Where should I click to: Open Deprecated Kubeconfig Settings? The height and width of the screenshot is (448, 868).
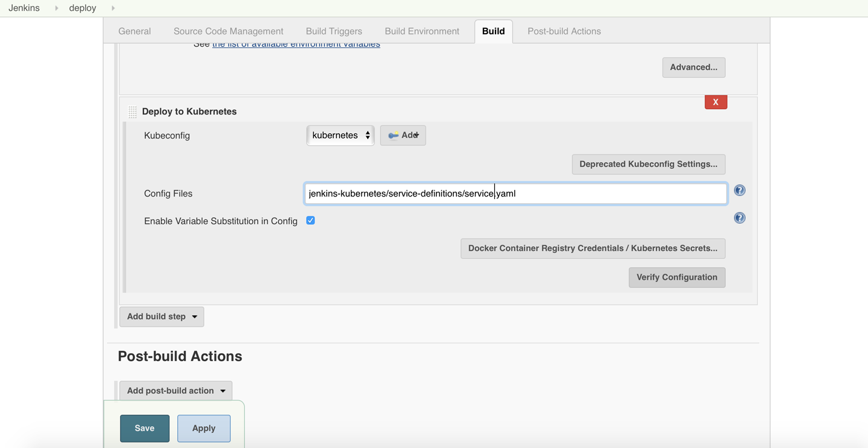click(x=648, y=164)
